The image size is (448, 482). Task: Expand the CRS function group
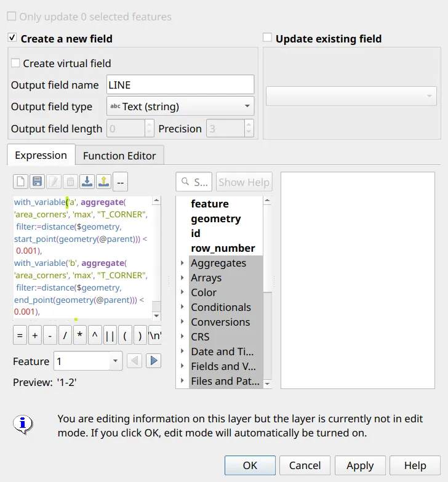(182, 337)
